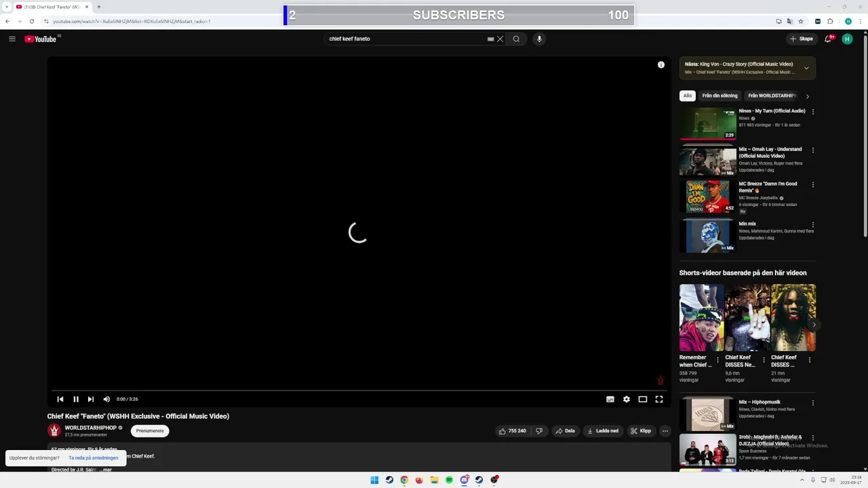Open Chrome from the taskbar
Screen dimensions: 868x488
[x=404, y=480]
